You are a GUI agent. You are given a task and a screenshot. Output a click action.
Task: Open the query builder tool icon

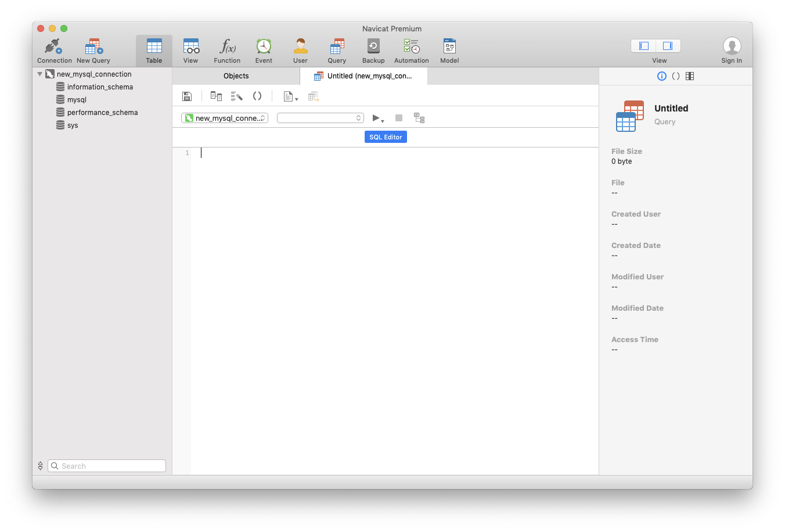[x=216, y=96]
